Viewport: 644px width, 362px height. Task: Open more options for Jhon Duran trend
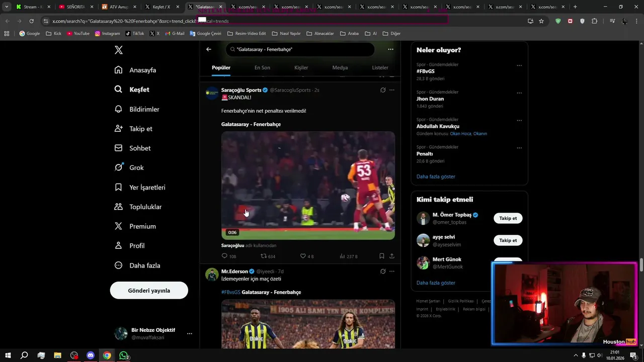(x=519, y=93)
